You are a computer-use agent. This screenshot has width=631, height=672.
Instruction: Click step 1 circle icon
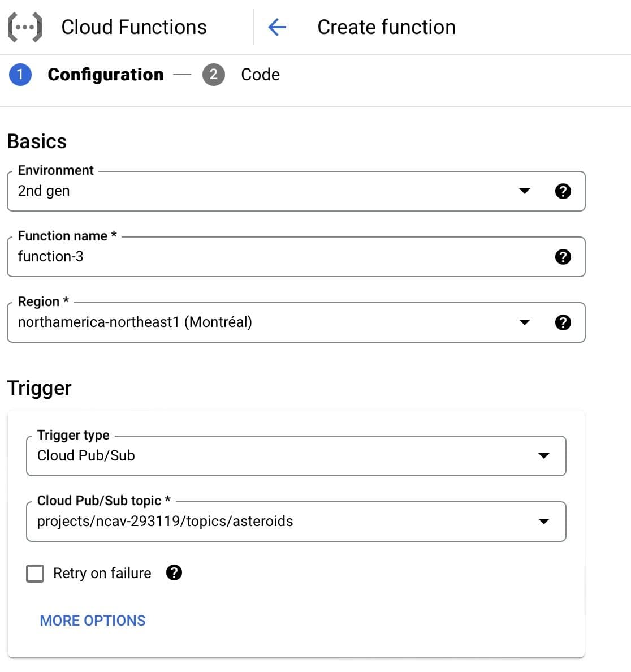(x=20, y=75)
